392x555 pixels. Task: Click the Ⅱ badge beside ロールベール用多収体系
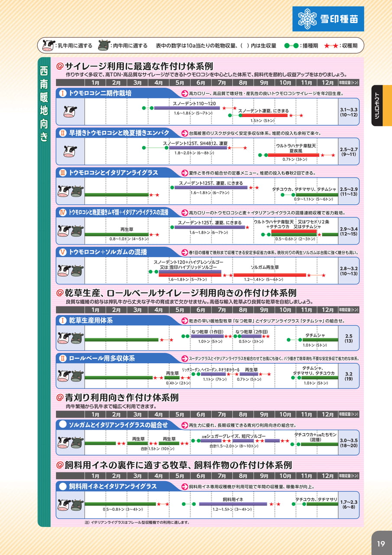pyautogui.click(x=62, y=359)
